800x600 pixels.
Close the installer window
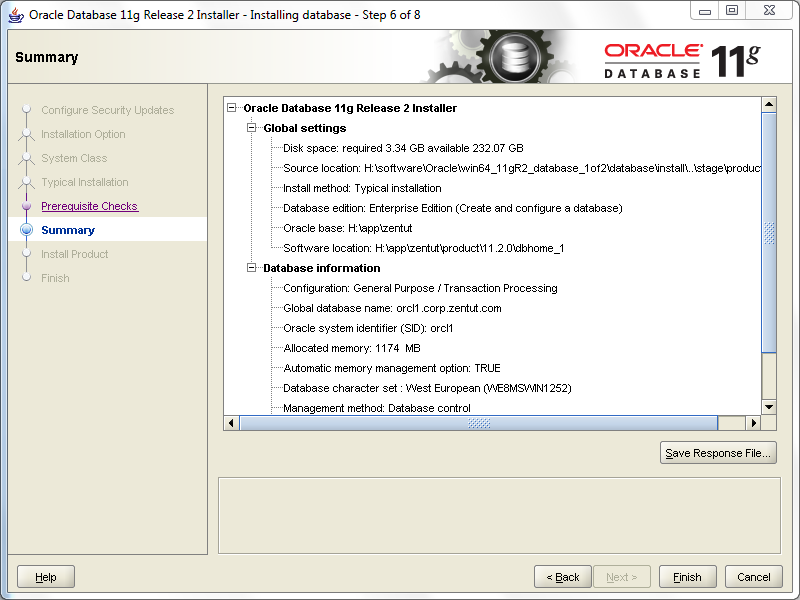pos(769,11)
